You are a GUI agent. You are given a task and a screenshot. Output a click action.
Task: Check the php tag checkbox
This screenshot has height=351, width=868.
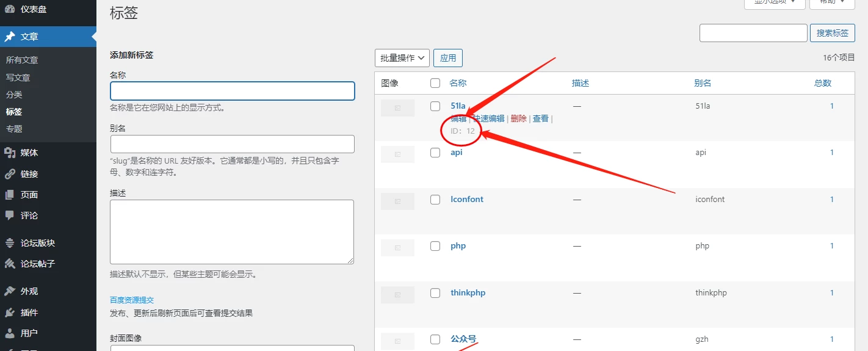435,246
